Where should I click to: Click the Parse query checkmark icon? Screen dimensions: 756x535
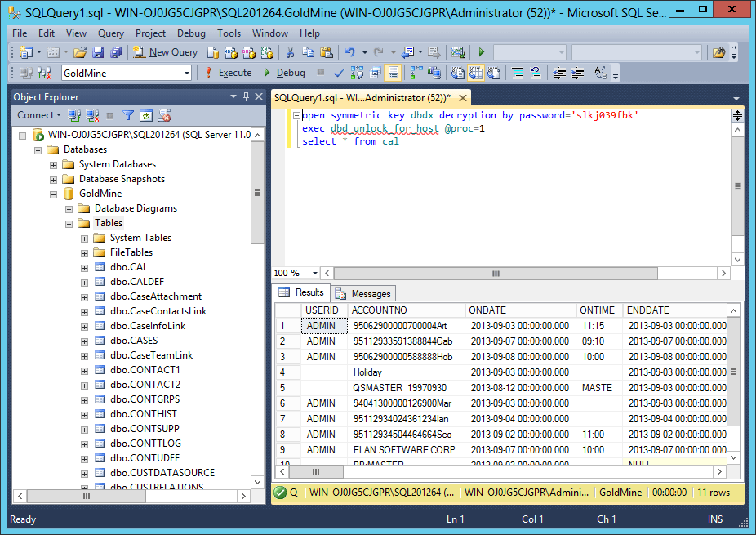pos(339,73)
